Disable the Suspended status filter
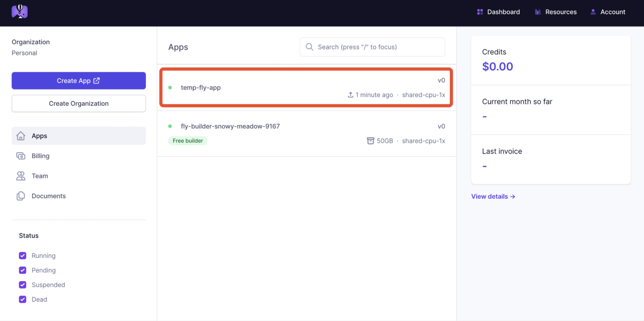The height and width of the screenshot is (321, 644). [x=23, y=285]
